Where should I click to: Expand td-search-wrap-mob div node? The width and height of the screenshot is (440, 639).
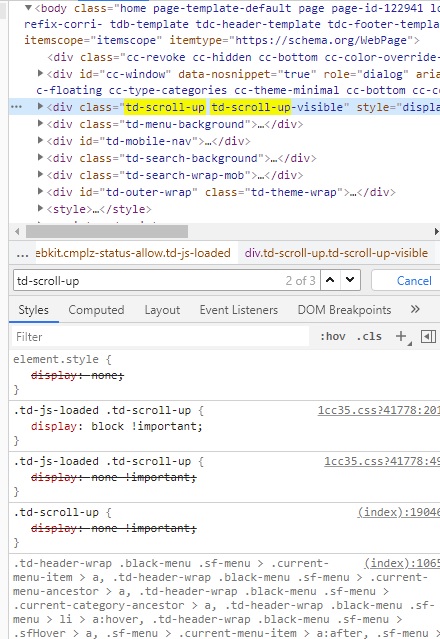click(x=40, y=174)
